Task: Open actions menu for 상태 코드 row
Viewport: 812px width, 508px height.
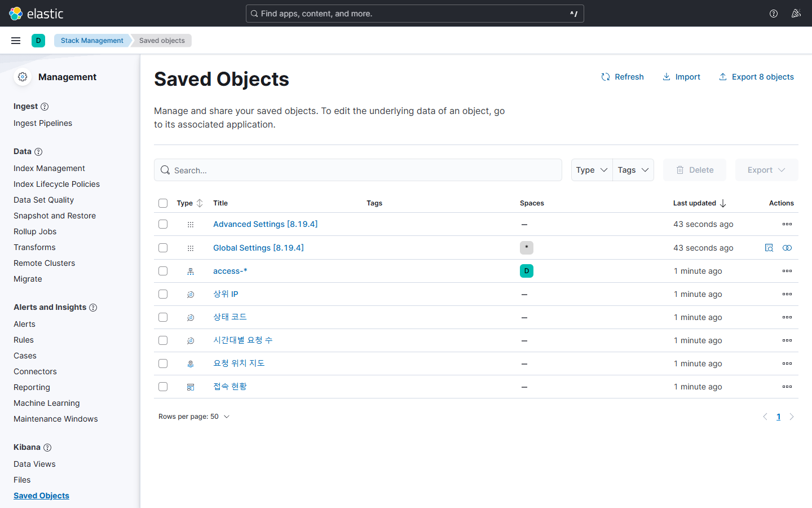Action: (787, 317)
